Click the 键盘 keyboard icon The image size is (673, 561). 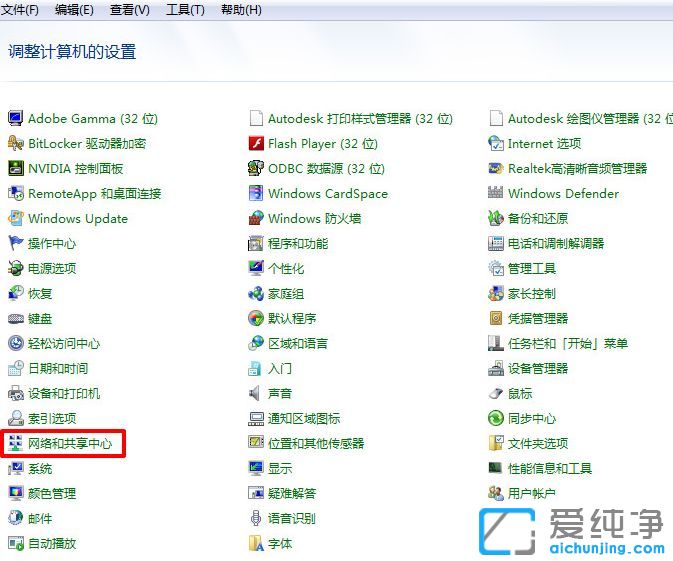click(x=16, y=318)
